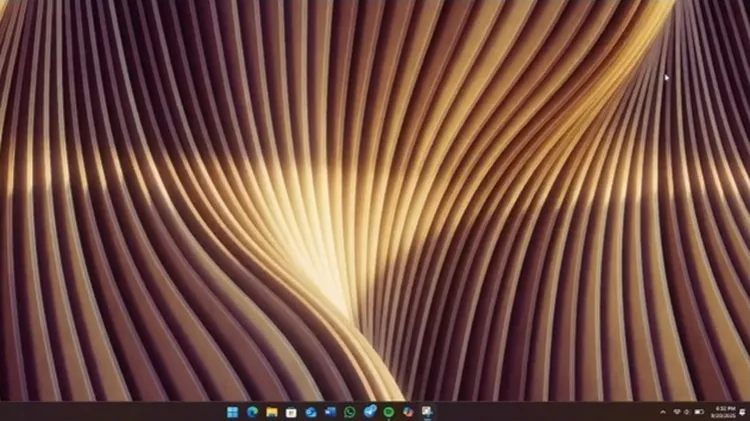Open network settings via the Wi-Fi icon
Screen dimensions: 750x421
click(x=676, y=412)
